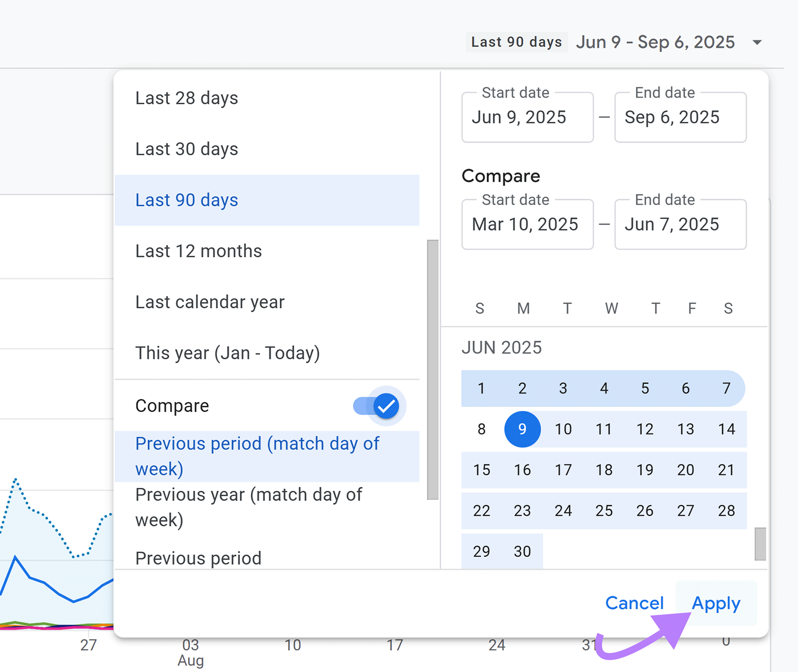This screenshot has width=798, height=672.
Task: Select the "Last 28 days" preset
Action: point(187,98)
